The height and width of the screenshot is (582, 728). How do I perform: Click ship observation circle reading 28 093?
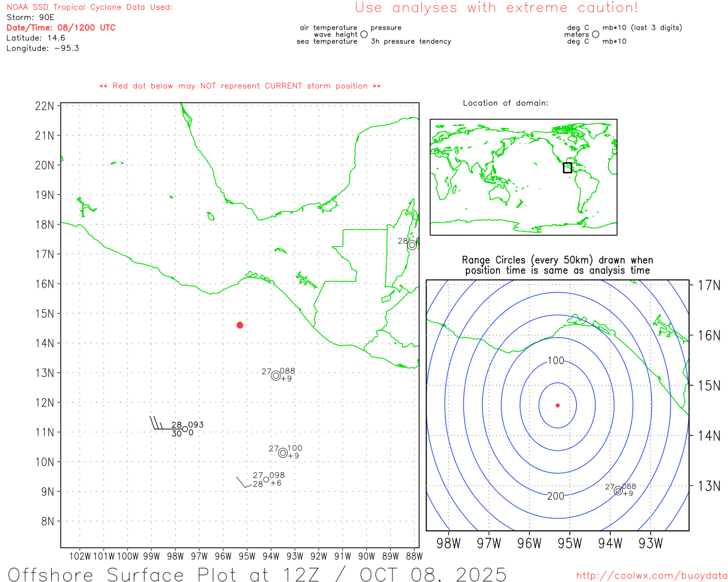(185, 429)
